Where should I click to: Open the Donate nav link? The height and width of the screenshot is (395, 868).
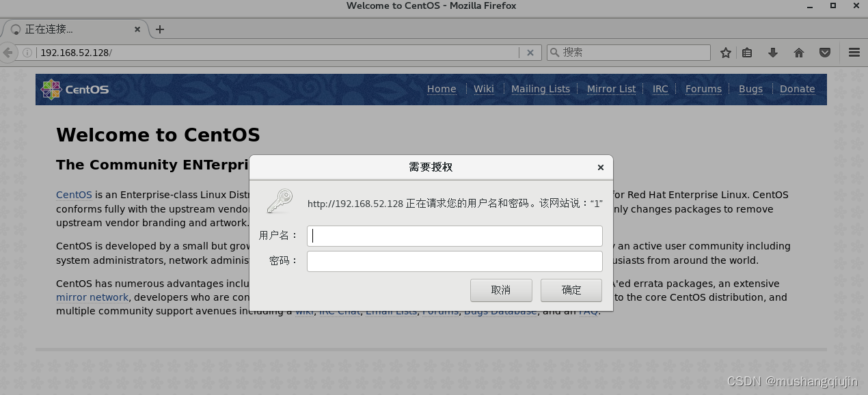[x=798, y=89]
